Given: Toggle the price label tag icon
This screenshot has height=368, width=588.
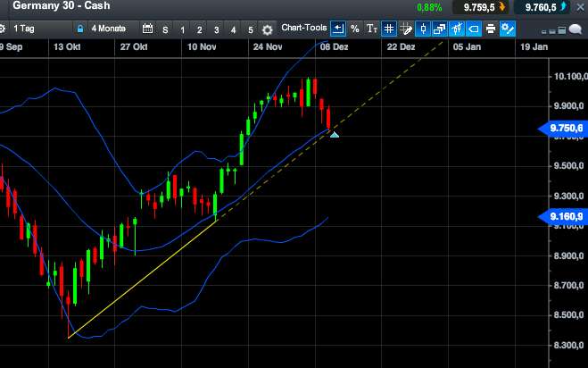Looking at the screenshot, I should click(473, 29).
